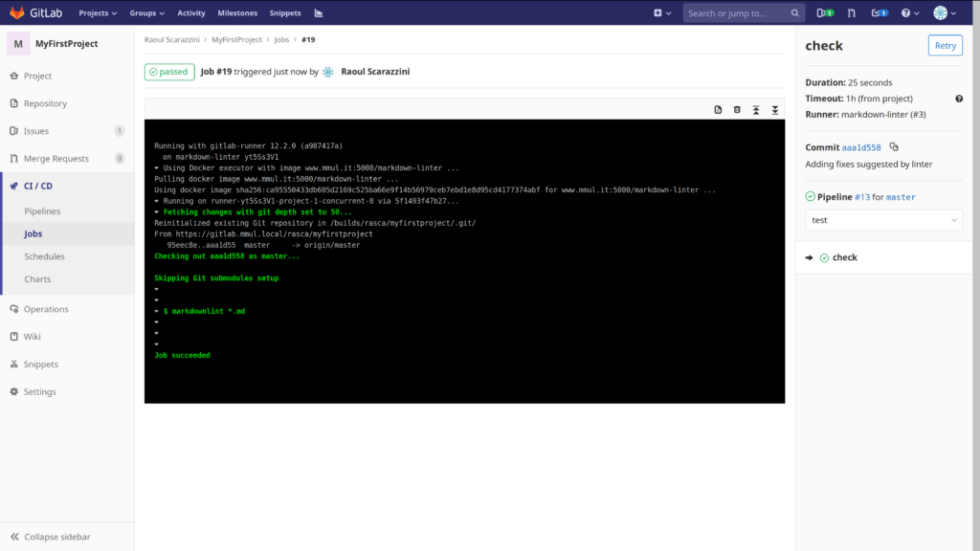Focus the Search or jump to field

point(743,12)
